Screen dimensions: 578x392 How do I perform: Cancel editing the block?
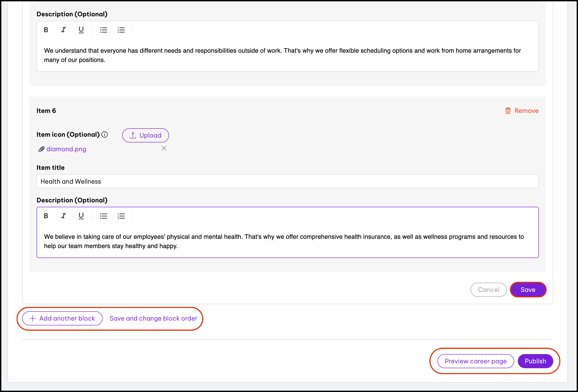click(488, 289)
